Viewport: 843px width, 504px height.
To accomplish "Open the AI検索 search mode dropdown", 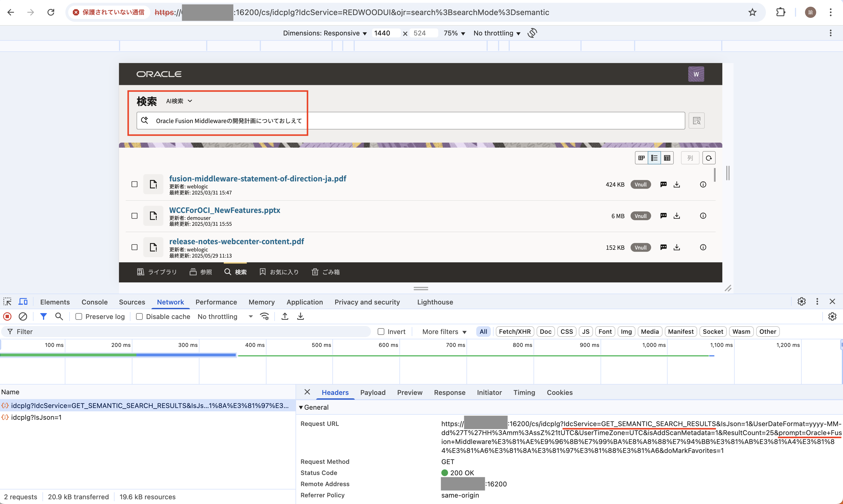I will pos(179,101).
